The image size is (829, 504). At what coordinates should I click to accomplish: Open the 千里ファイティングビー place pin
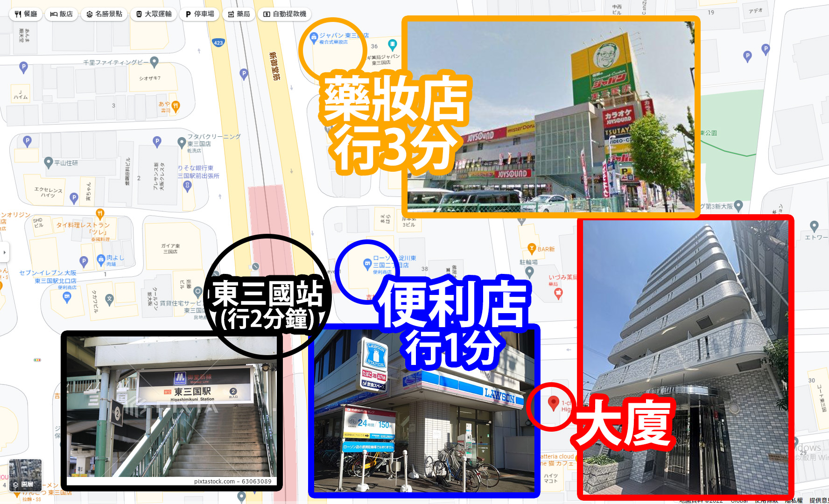tap(155, 62)
